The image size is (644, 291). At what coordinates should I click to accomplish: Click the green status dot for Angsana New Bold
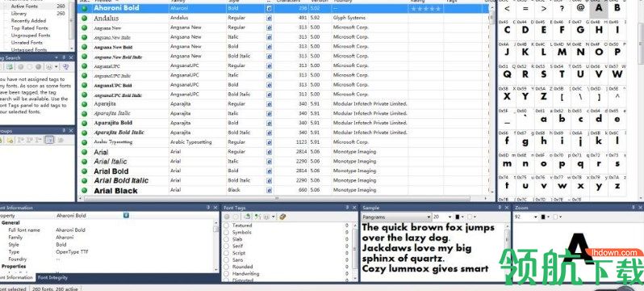pos(85,47)
